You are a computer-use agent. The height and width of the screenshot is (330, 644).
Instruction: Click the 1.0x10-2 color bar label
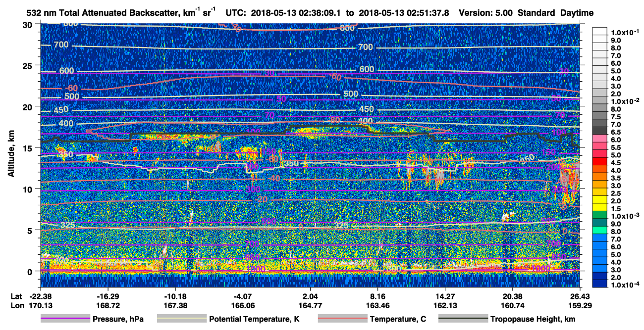[626, 100]
